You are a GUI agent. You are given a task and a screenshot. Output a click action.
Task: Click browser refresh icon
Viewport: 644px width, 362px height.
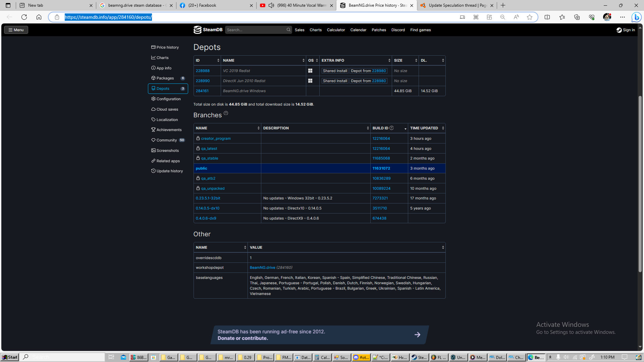point(24,17)
